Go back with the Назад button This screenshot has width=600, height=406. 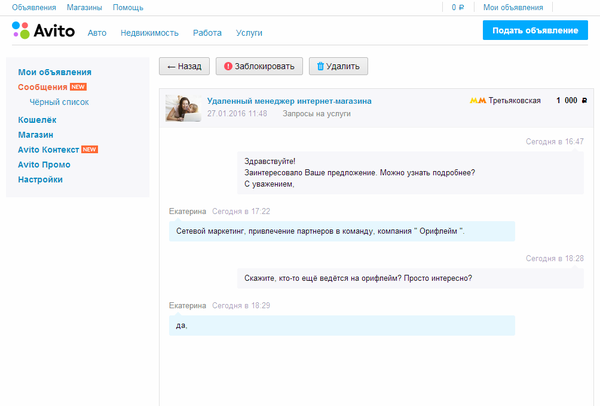point(184,67)
